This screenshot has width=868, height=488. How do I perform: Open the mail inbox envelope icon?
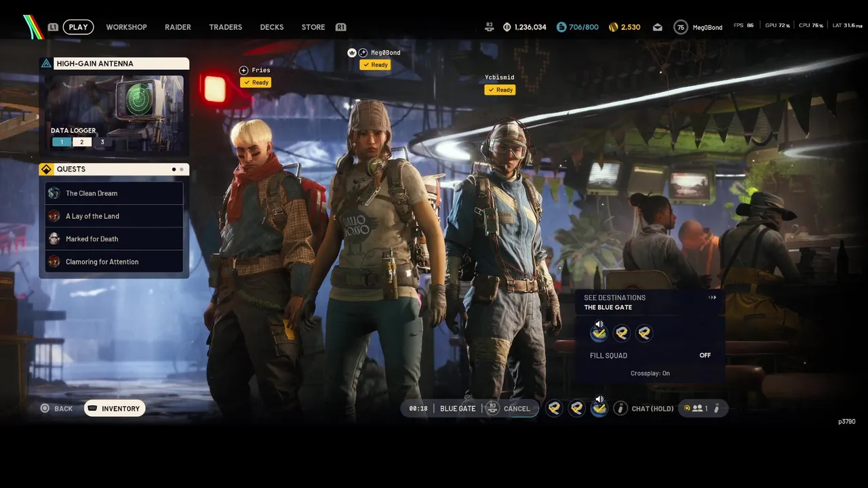pos(657,27)
